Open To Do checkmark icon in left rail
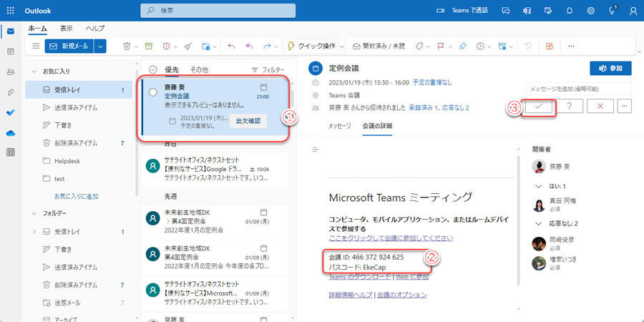Image resolution: width=644 pixels, height=322 pixels. pyautogui.click(x=11, y=112)
